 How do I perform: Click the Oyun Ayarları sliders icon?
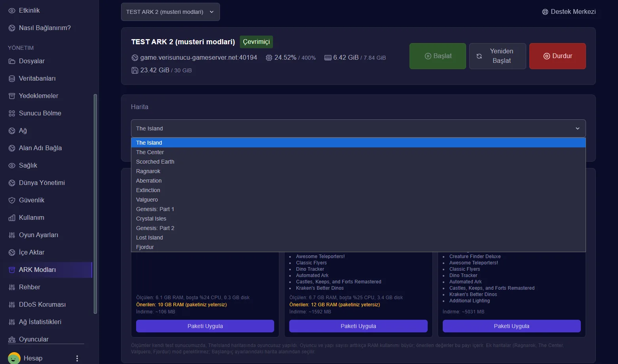click(x=12, y=235)
